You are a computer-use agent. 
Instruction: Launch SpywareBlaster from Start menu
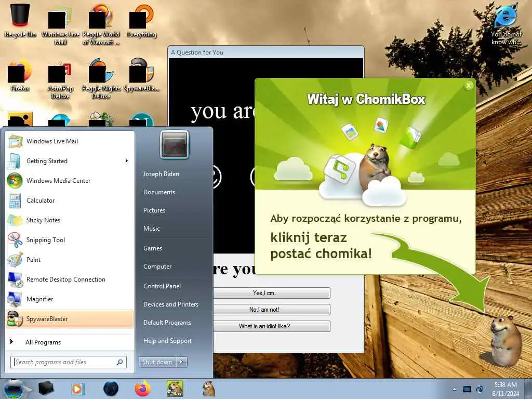70,318
